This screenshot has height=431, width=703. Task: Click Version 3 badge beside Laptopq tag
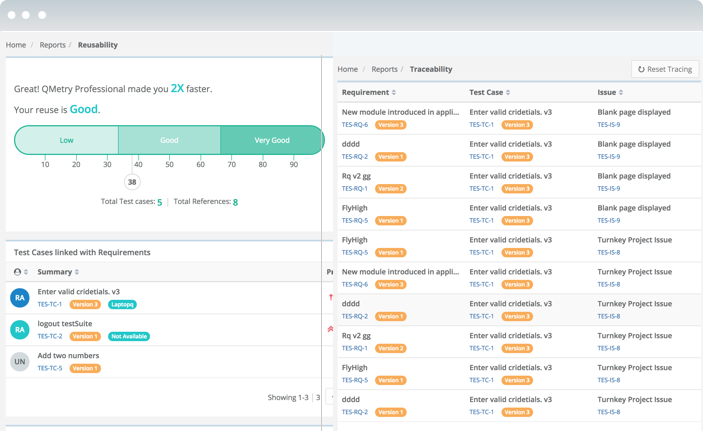[x=85, y=305]
